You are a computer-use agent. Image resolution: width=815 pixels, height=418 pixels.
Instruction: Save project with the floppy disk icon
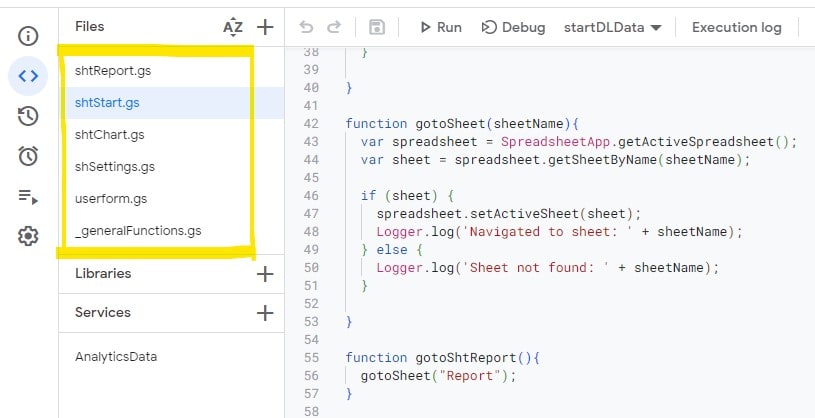pyautogui.click(x=377, y=28)
